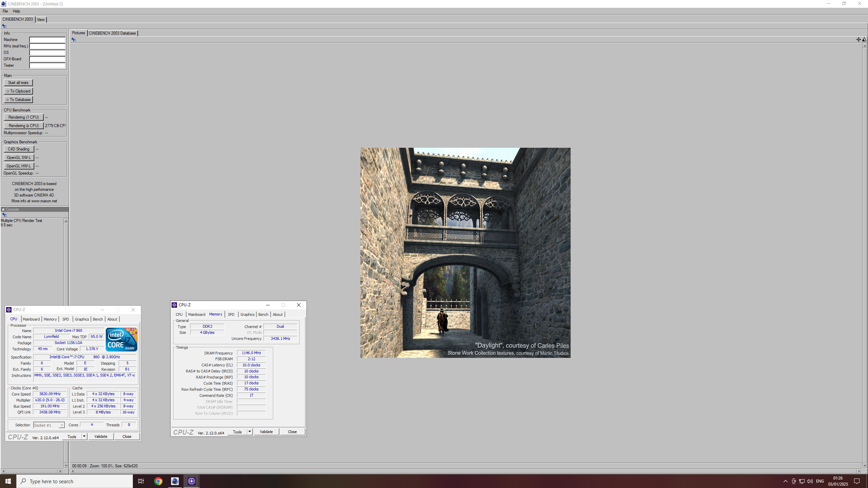The height and width of the screenshot is (488, 868).
Task: Click the OS input field
Action: [47, 53]
